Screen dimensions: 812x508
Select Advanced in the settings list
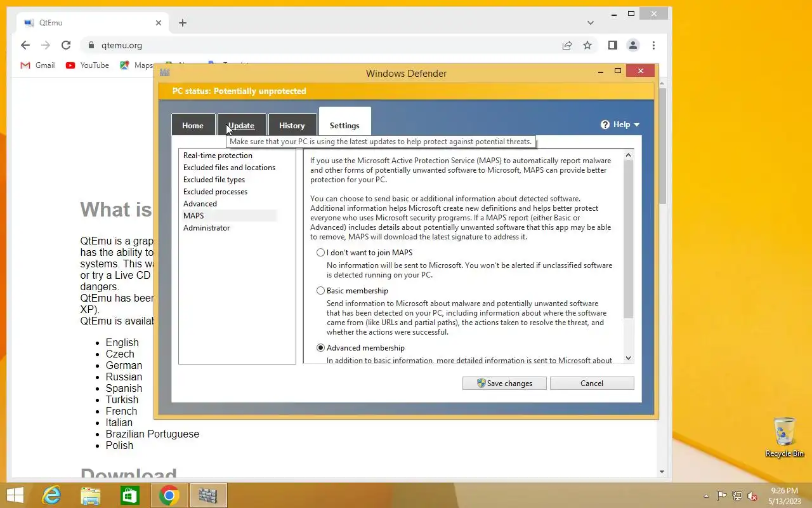point(200,204)
